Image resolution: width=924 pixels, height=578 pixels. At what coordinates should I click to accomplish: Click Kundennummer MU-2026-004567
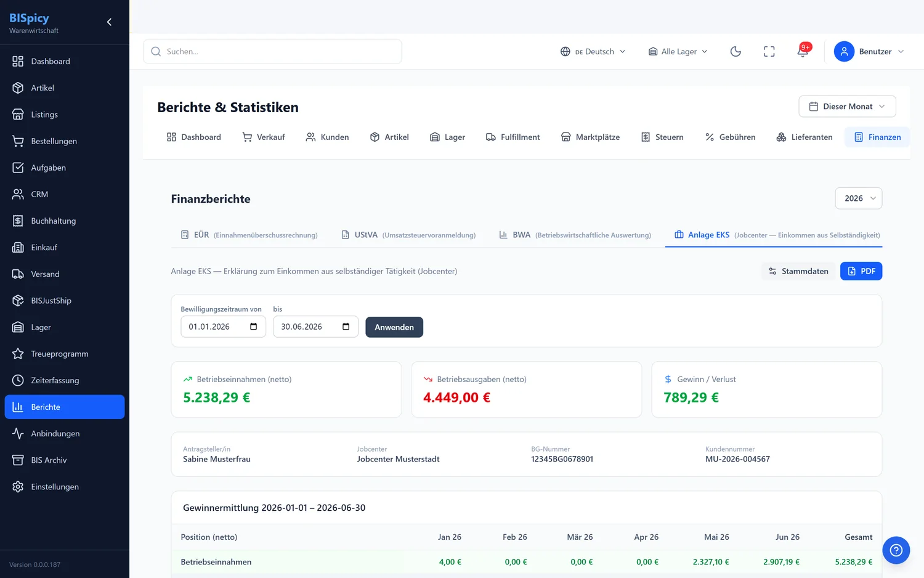point(737,460)
